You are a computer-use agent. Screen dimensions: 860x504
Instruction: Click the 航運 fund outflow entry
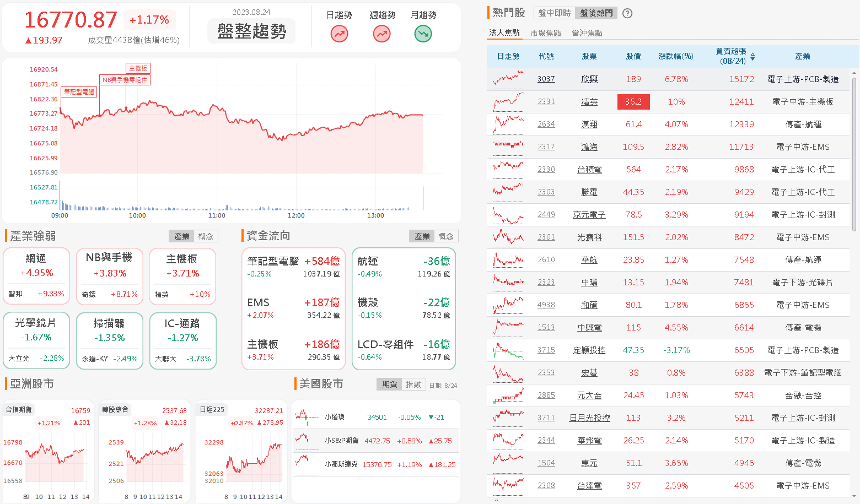coord(404,267)
